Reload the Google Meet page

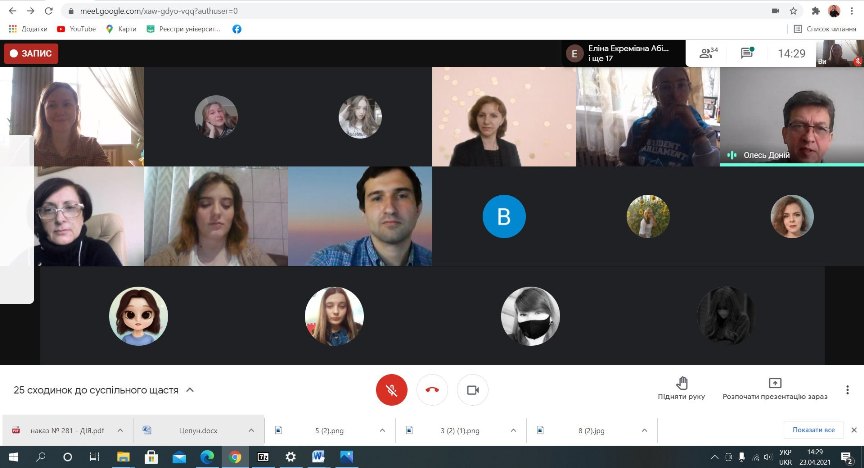[48, 11]
